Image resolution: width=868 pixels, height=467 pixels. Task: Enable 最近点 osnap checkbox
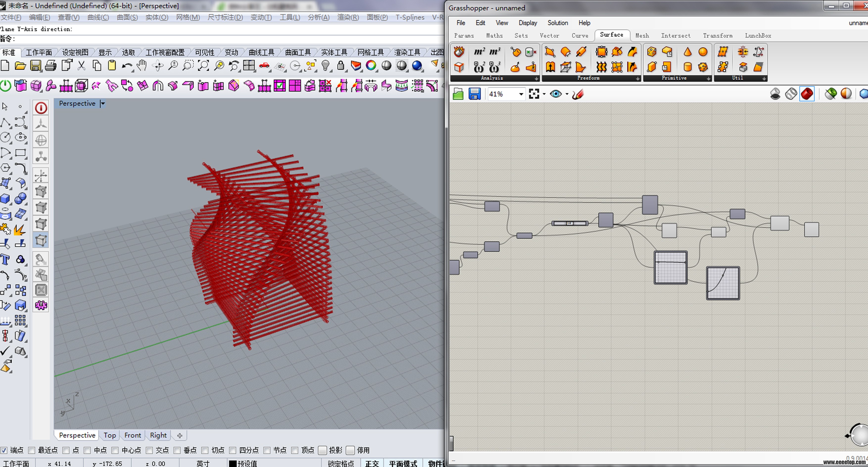(32, 450)
